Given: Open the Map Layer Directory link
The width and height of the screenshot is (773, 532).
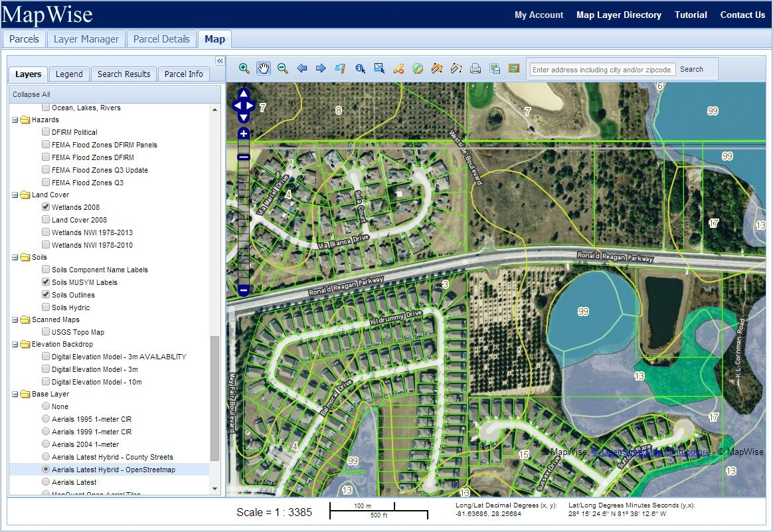Looking at the screenshot, I should [x=618, y=15].
